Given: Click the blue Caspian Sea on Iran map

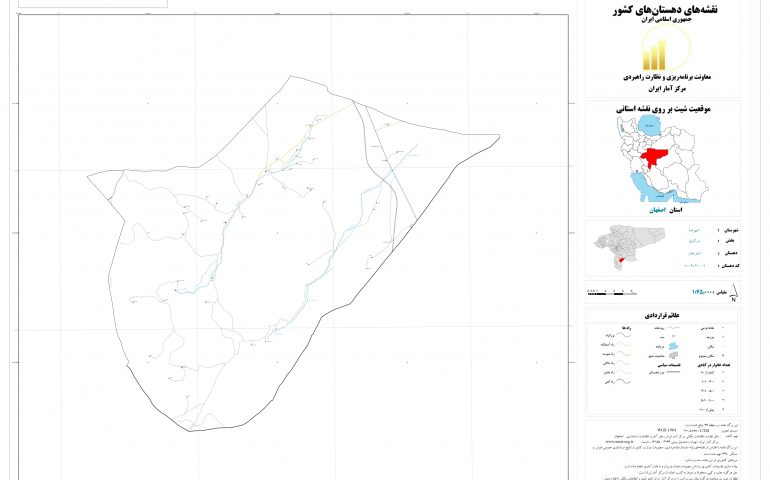Looking at the screenshot, I should coord(649,126).
